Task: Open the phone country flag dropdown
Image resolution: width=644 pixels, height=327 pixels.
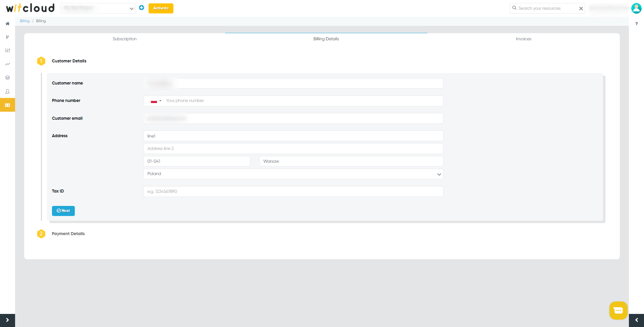Action: tap(156, 101)
